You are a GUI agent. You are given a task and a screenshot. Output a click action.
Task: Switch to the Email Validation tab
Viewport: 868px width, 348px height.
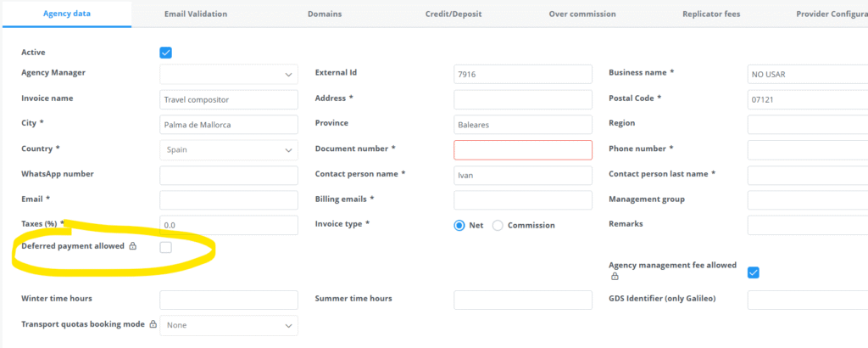pyautogui.click(x=196, y=14)
